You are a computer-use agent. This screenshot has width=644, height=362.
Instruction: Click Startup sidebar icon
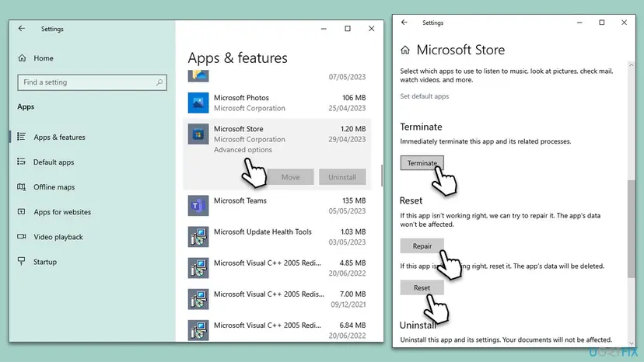21,261
